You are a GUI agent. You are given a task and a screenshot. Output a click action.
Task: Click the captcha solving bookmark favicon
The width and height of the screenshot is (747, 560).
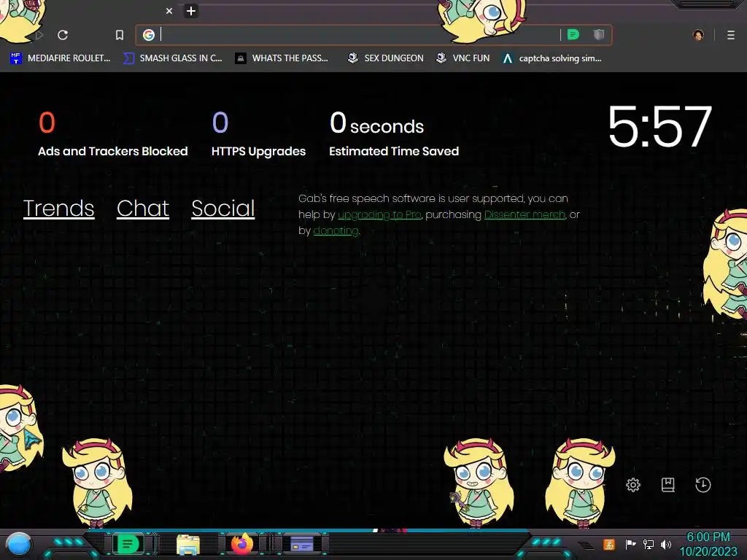508,58
